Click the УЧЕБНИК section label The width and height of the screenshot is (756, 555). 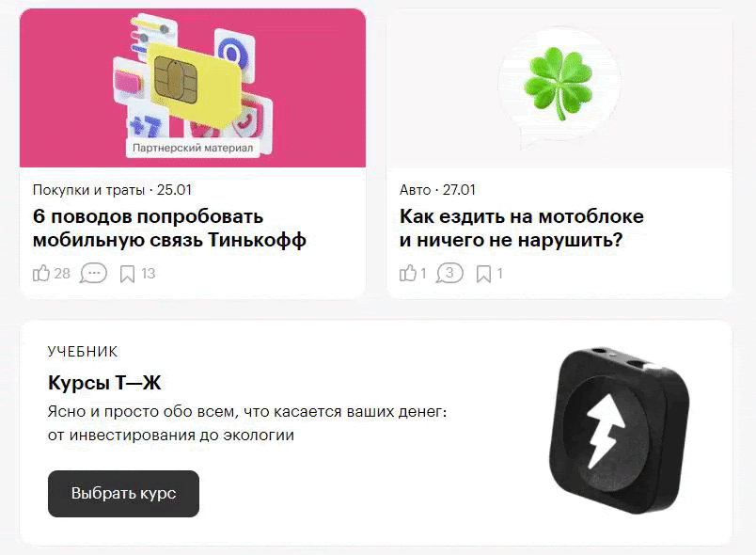[x=83, y=352]
